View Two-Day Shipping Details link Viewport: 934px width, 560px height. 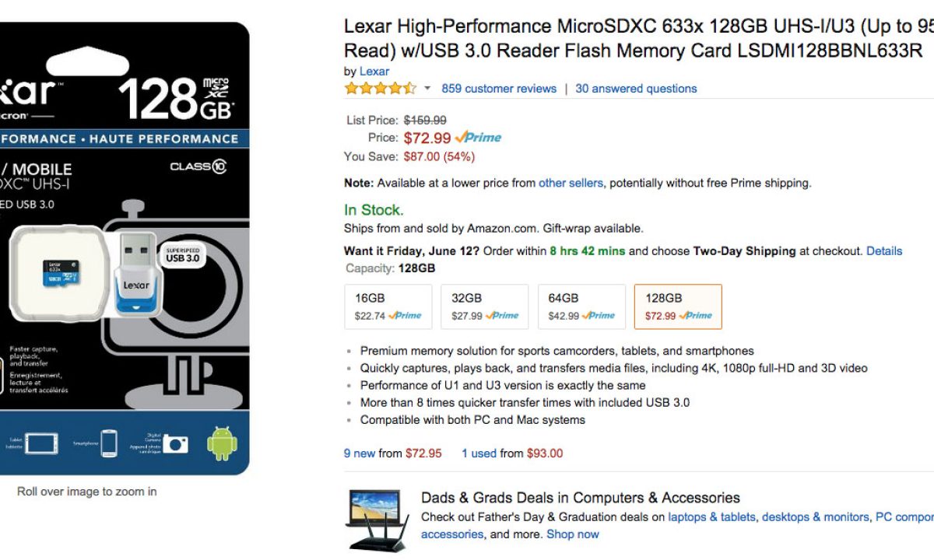(884, 251)
